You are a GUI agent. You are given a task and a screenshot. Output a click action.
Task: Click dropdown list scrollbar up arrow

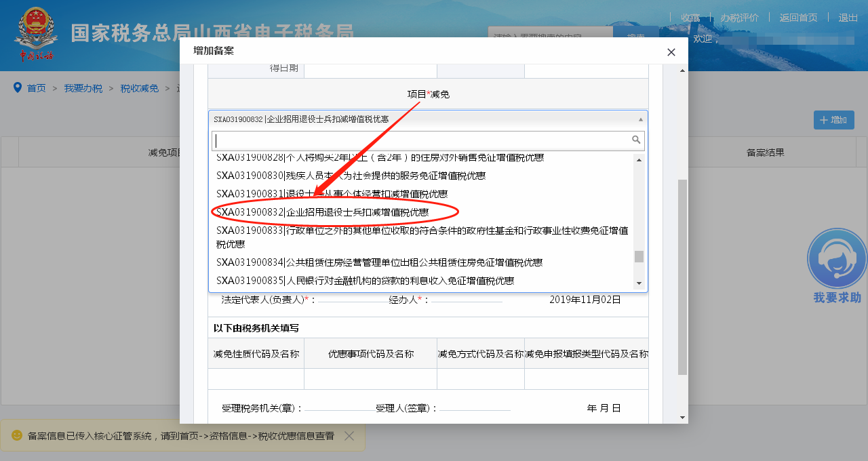[639, 159]
